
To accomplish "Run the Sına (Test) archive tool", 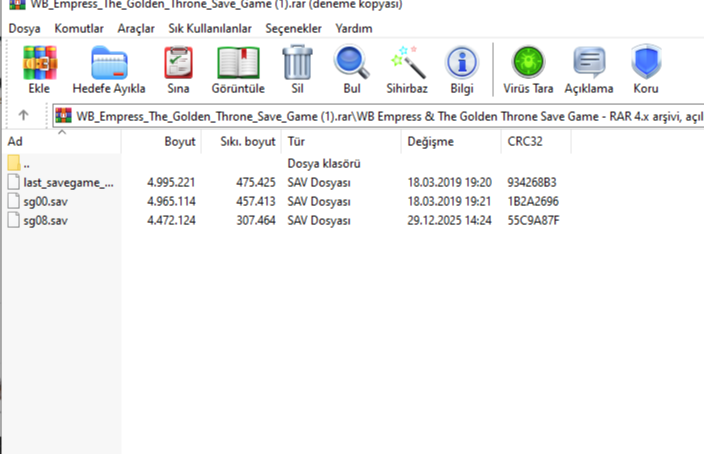I will point(178,63).
